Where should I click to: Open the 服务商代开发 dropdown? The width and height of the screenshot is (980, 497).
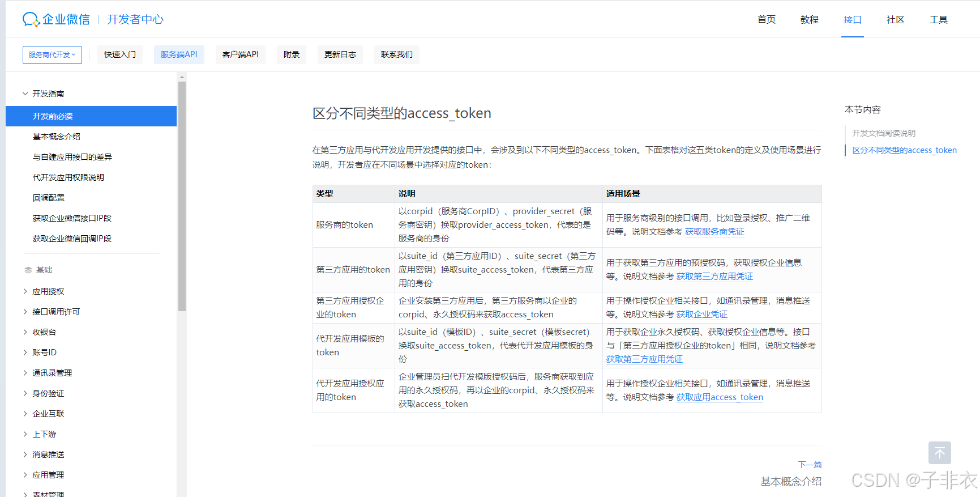point(52,55)
